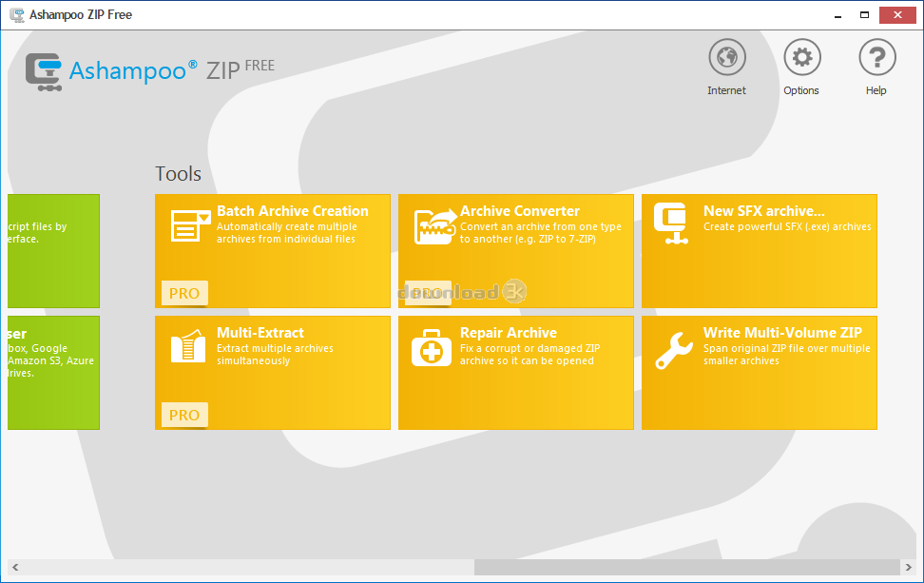The width and height of the screenshot is (924, 583).
Task: Minimize the Ashampoo ZIP Free window
Action: [x=837, y=15]
